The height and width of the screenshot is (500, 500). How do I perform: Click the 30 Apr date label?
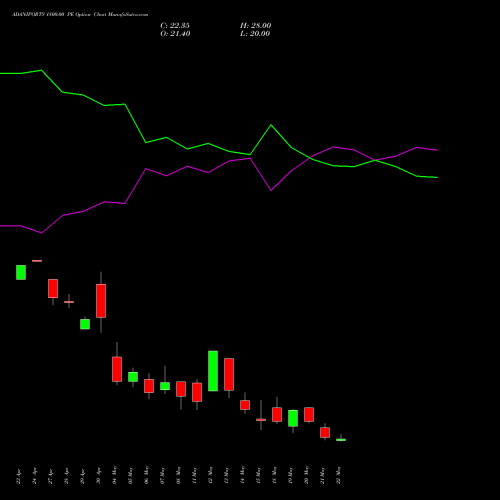click(x=99, y=476)
